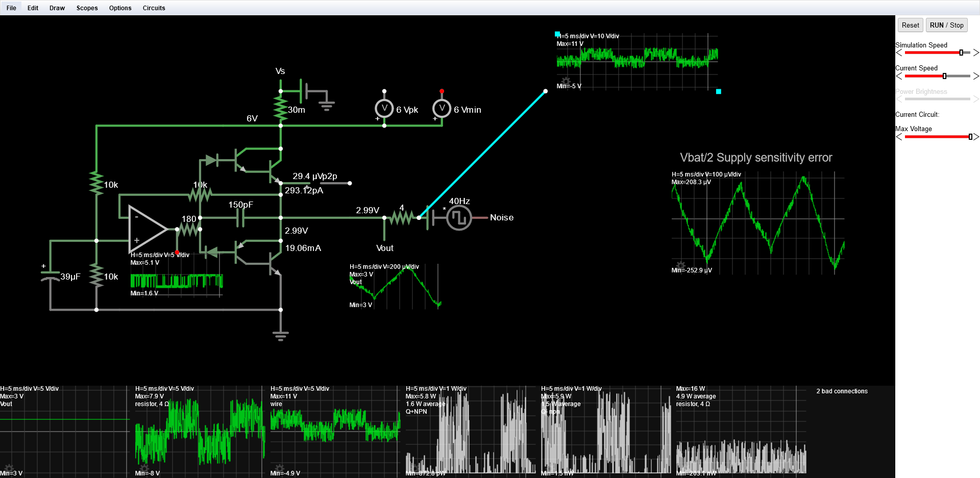This screenshot has width=980, height=478.
Task: Decrease Current Speed with left arrow
Action: (899, 76)
